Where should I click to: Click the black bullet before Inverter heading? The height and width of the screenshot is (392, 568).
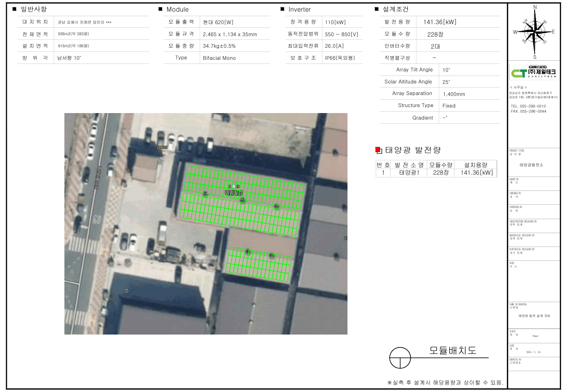click(x=282, y=9)
